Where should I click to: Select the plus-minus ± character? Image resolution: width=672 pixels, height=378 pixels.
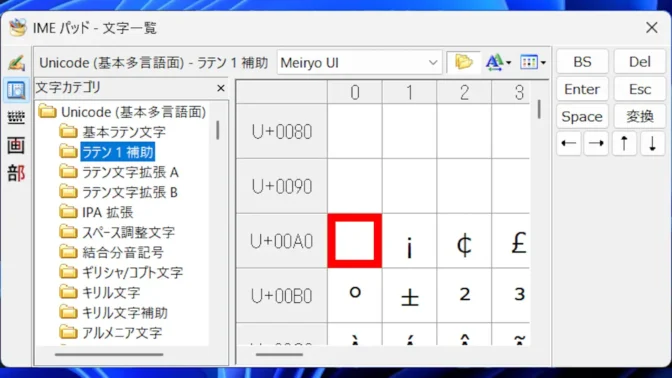tap(409, 296)
